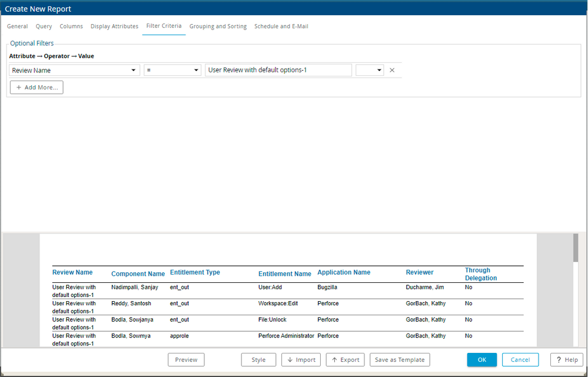Image resolution: width=588 pixels, height=377 pixels.
Task: Click the Entitlement Name column header
Action: [x=285, y=274]
